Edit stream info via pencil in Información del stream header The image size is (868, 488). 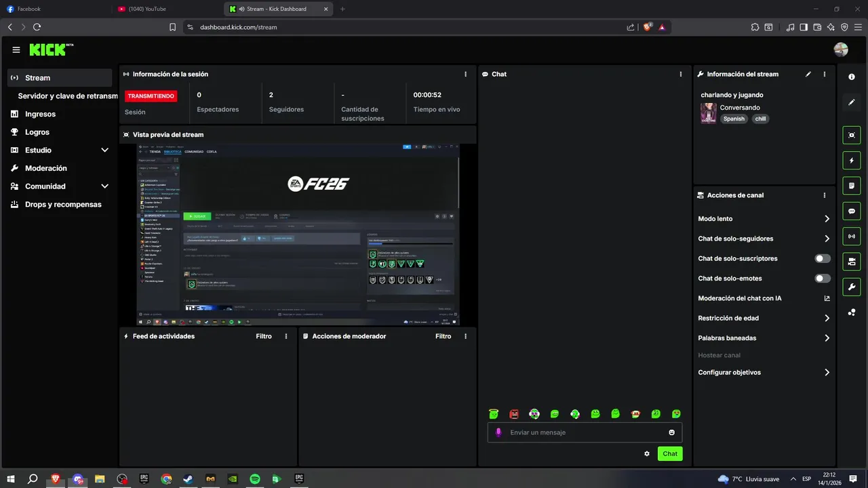(x=808, y=74)
